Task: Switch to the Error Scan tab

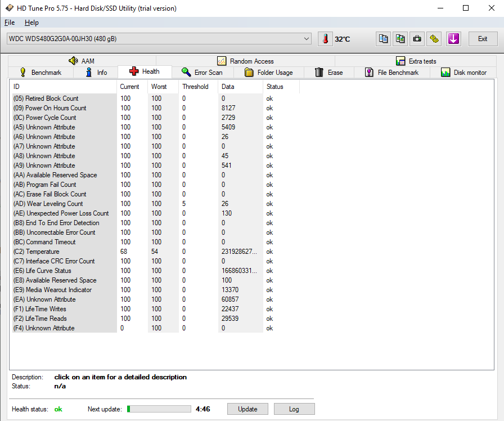Action: [202, 73]
